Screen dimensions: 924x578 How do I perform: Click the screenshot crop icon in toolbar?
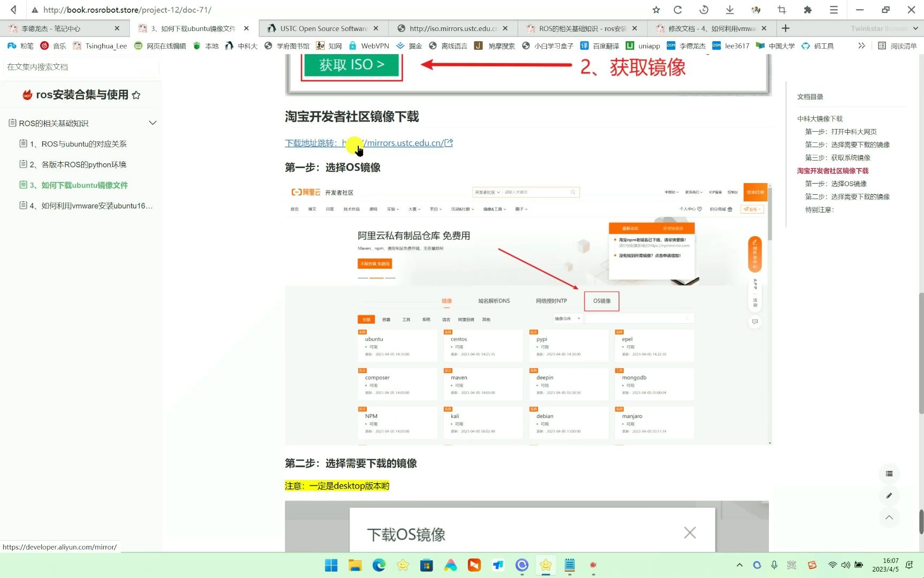782,10
